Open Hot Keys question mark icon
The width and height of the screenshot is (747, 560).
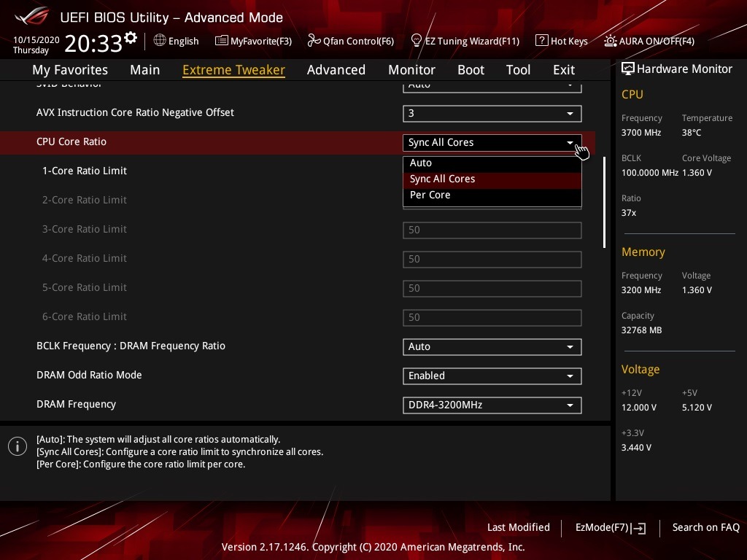point(542,41)
